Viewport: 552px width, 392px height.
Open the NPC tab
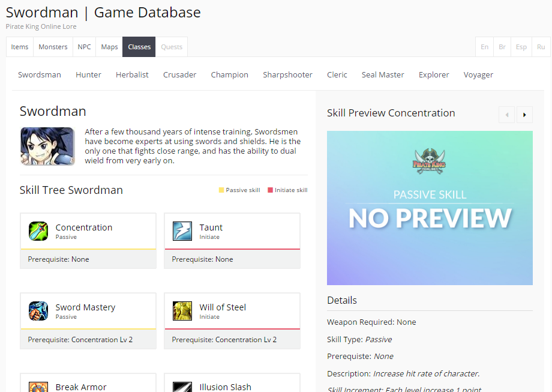tap(84, 47)
